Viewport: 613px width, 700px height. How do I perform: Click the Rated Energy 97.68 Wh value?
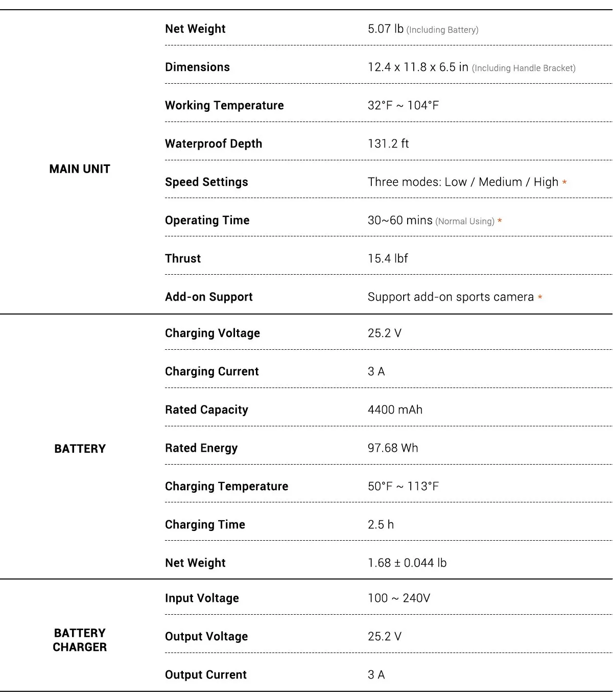393,448
